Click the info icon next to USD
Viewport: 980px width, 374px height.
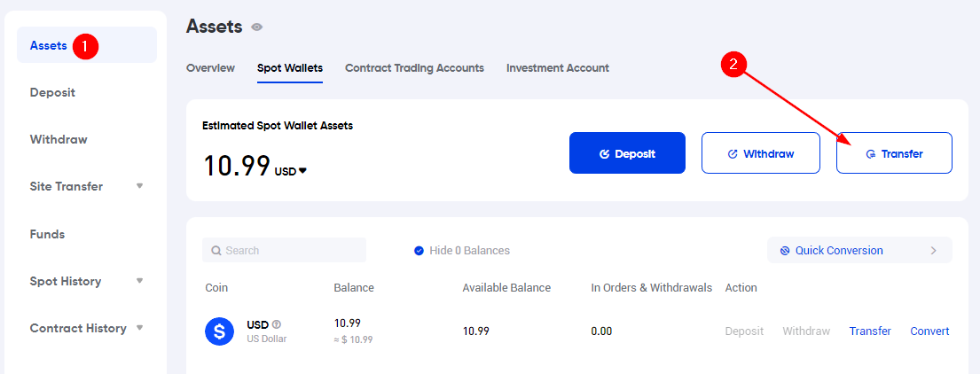coord(277,324)
